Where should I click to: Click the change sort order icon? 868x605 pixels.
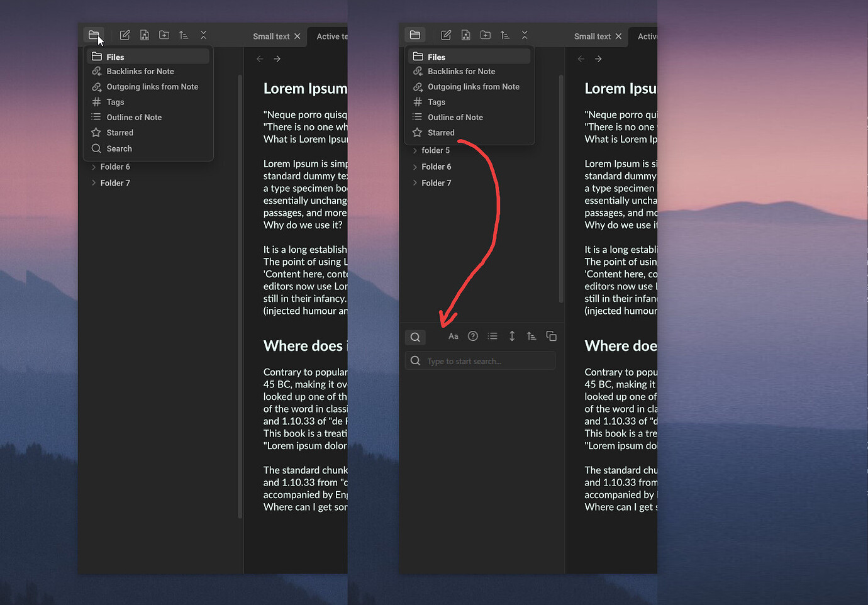184,35
